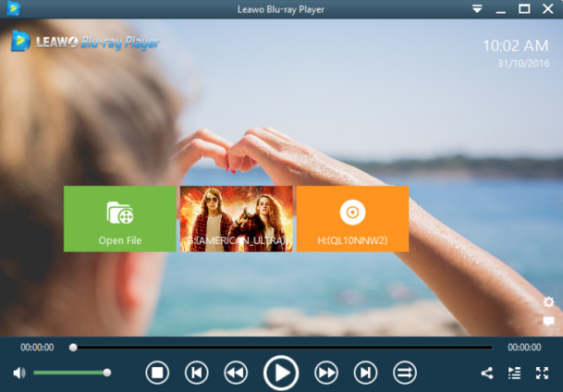
Task: Click the large Play button
Action: (x=281, y=373)
